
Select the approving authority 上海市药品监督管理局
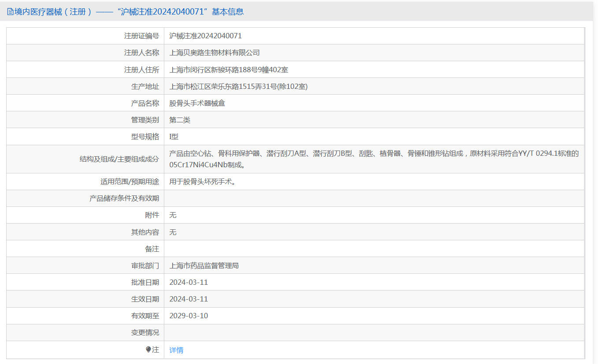tap(204, 265)
